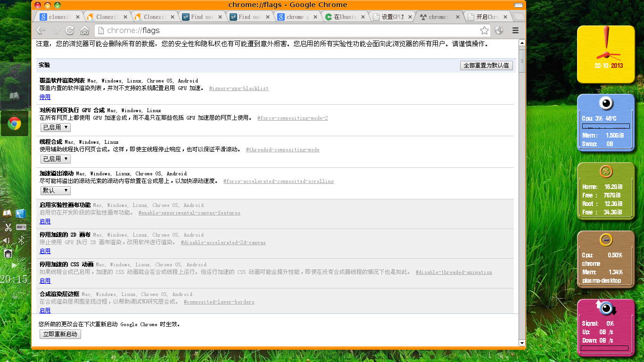644x362 pixels.
Task: Click 启用 link under 合成渲染层边框
Action: coord(45,311)
